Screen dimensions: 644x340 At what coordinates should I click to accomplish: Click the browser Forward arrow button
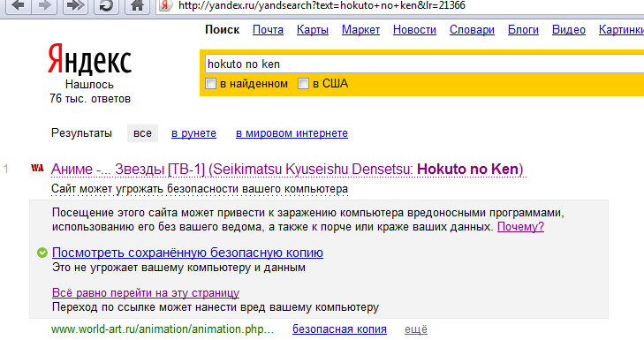point(44,6)
